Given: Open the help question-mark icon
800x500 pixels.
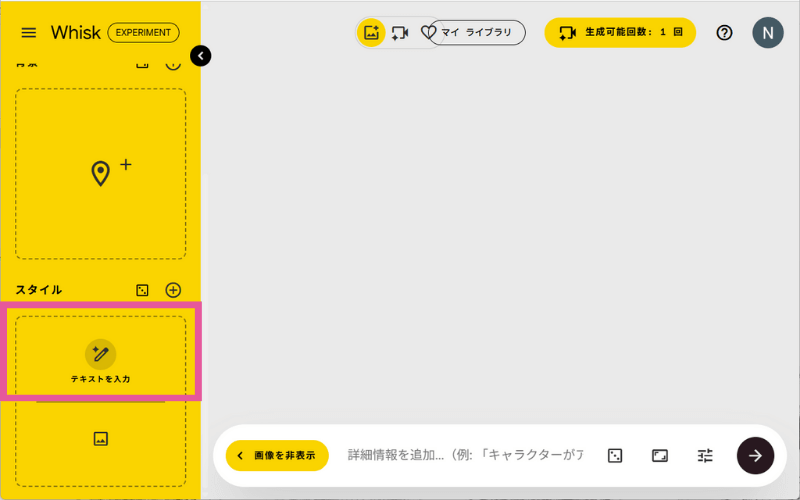Looking at the screenshot, I should 724,33.
